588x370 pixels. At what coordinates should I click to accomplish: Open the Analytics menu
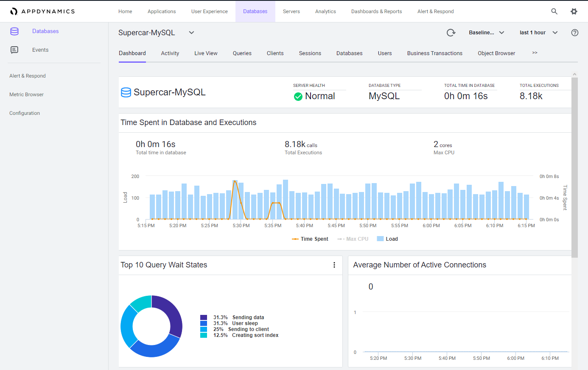coord(325,11)
